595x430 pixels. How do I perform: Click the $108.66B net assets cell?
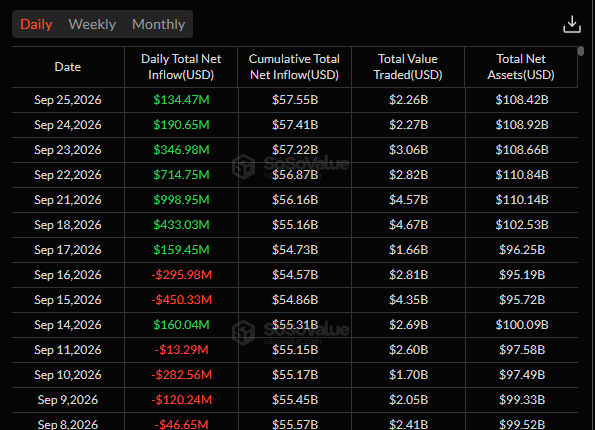(522, 150)
